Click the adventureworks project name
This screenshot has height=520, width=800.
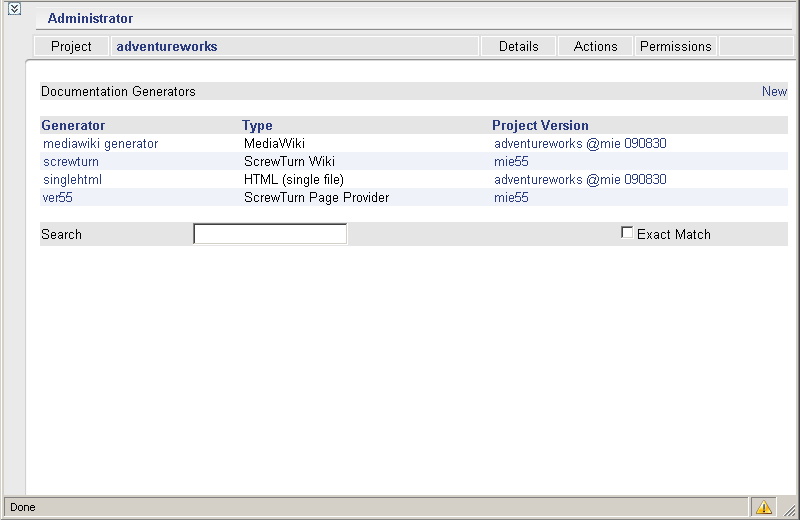click(x=167, y=46)
